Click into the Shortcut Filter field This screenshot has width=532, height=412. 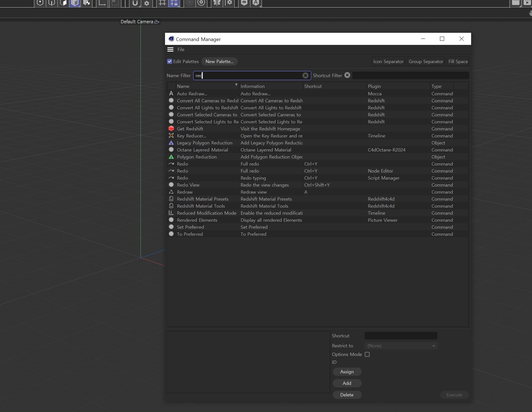click(411, 75)
